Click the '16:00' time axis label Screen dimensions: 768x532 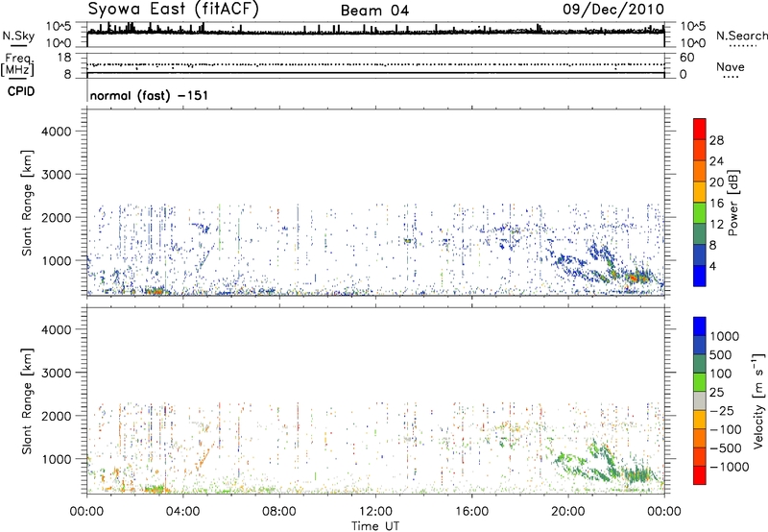472,512
